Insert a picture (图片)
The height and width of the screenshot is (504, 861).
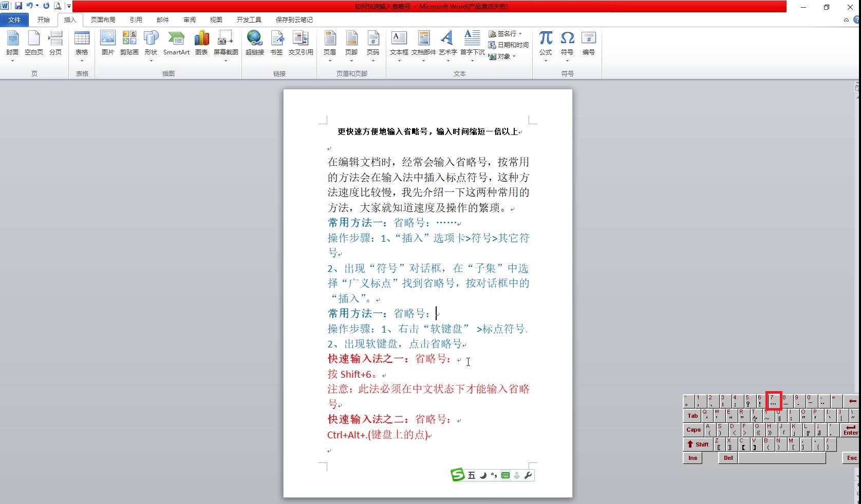[108, 43]
